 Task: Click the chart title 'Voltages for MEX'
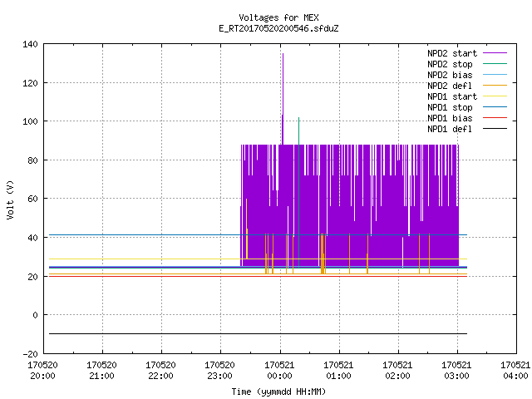point(278,17)
